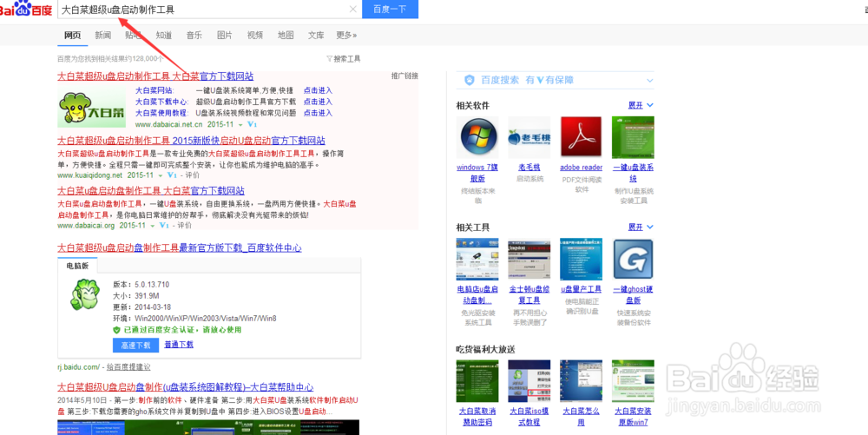
Task: Click Adobe Reader icon
Action: pos(581,137)
